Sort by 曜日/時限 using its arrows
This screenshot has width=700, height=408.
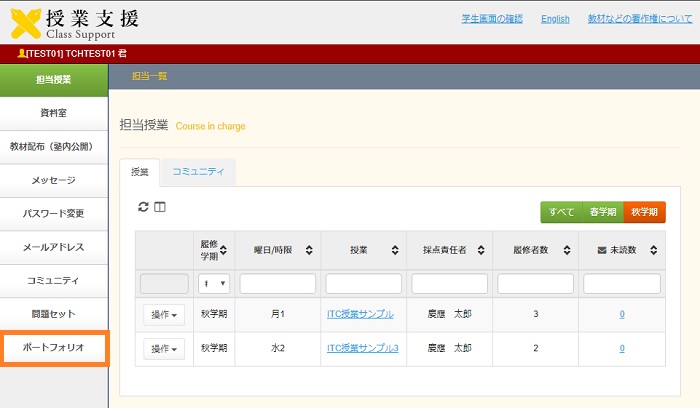tap(310, 250)
